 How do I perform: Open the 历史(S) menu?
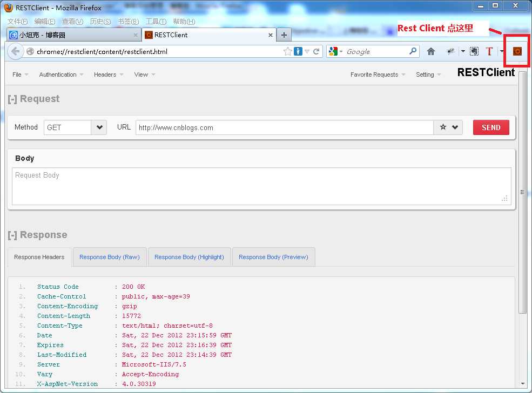(x=100, y=22)
